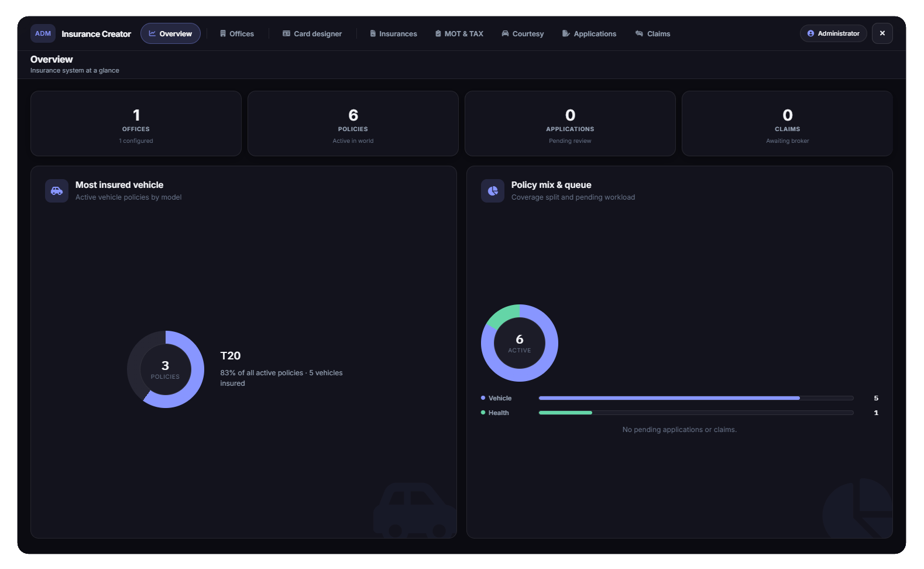
Task: Click the 3 policies donut chart
Action: [x=166, y=369]
